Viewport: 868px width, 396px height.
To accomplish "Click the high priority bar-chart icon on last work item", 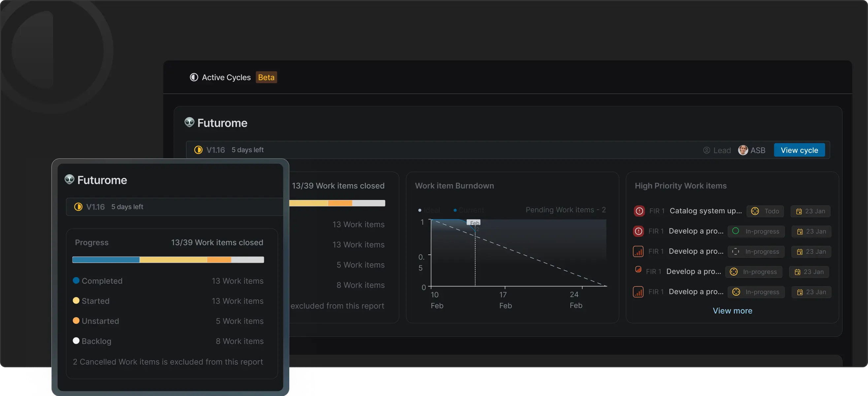I will [x=638, y=292].
